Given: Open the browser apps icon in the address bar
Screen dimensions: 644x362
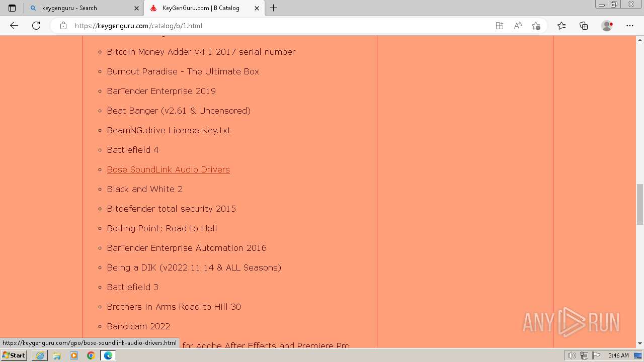Looking at the screenshot, I should [500, 26].
